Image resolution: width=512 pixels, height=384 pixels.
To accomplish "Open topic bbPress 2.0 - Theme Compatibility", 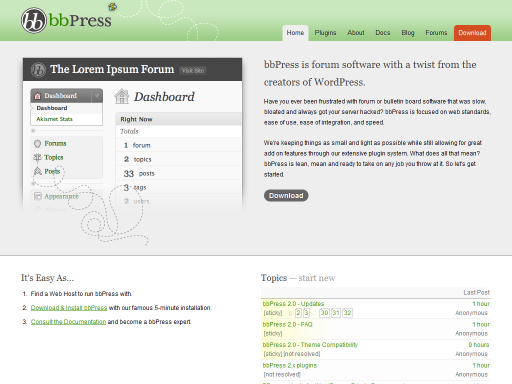I will [x=310, y=345].
